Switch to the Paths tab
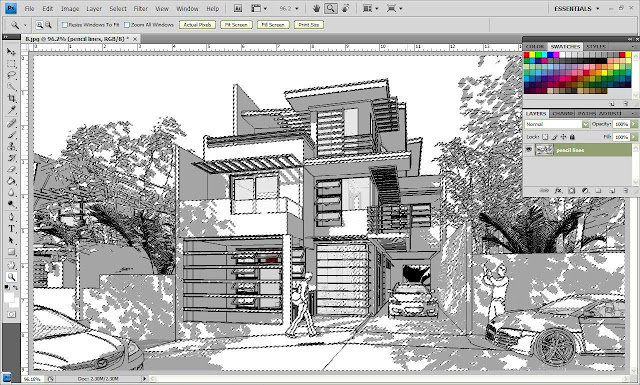640x385 pixels. (x=586, y=113)
